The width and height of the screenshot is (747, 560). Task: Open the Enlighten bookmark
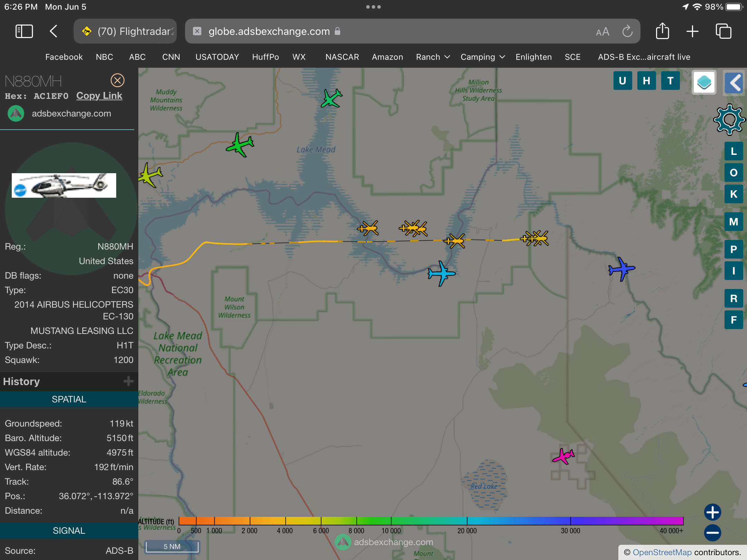point(534,57)
